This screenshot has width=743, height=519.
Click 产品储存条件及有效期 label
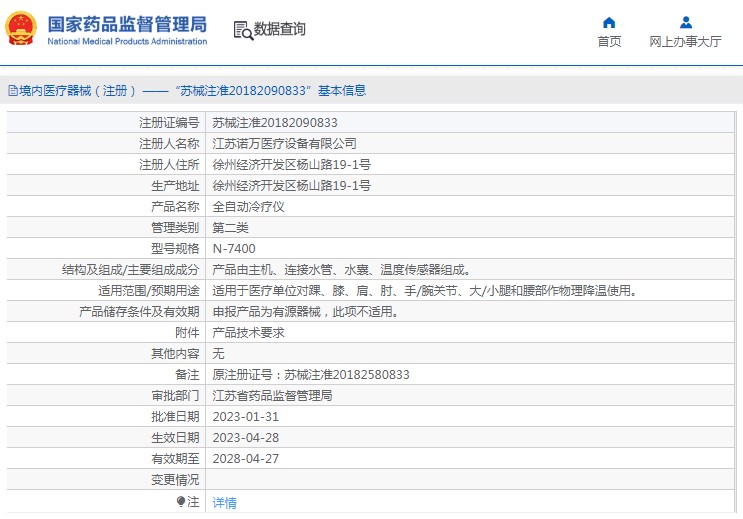coord(139,312)
